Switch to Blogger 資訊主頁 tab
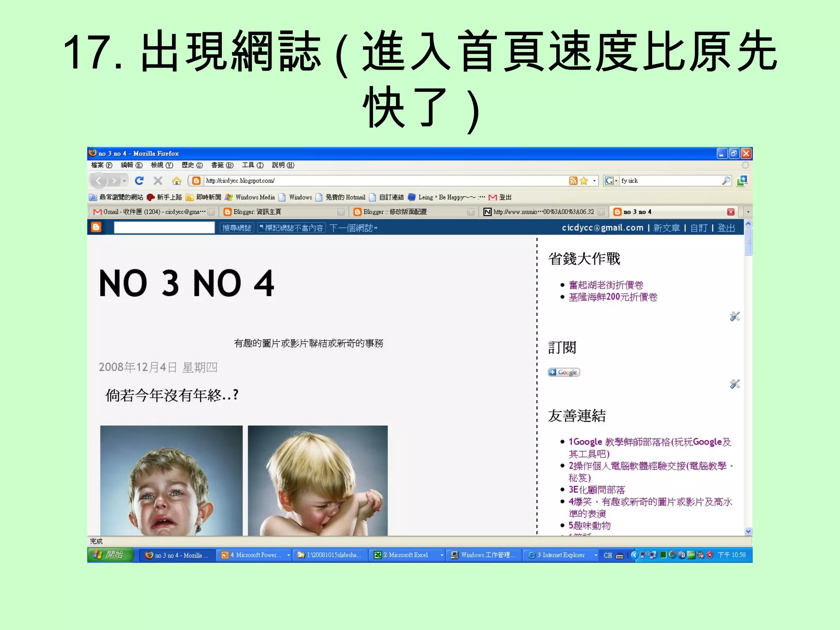840x630 pixels. click(283, 212)
